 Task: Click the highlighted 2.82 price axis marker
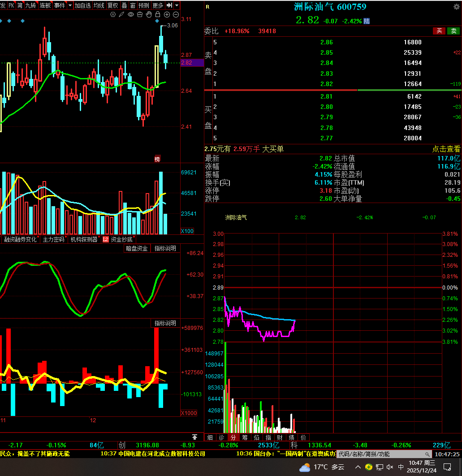pyautogui.click(x=192, y=63)
